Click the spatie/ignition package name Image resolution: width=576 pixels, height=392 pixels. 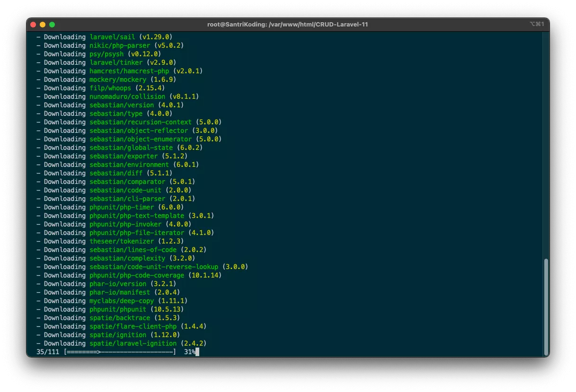click(118, 335)
